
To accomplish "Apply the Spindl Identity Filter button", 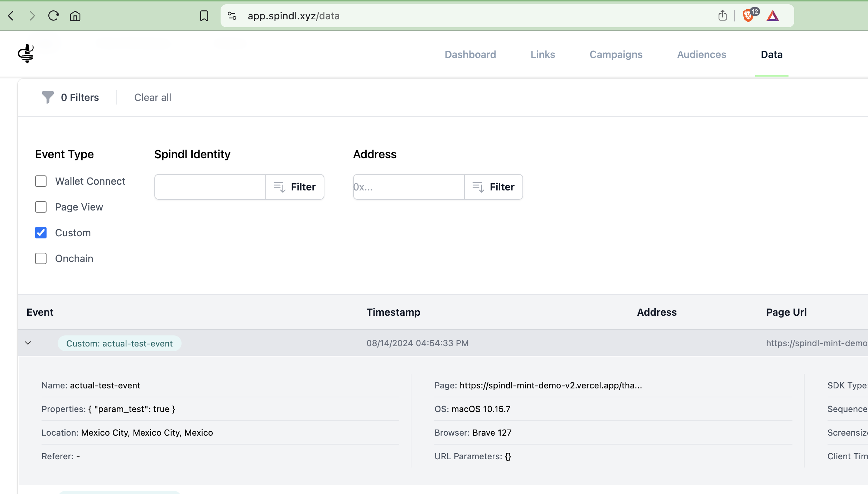I will 295,187.
